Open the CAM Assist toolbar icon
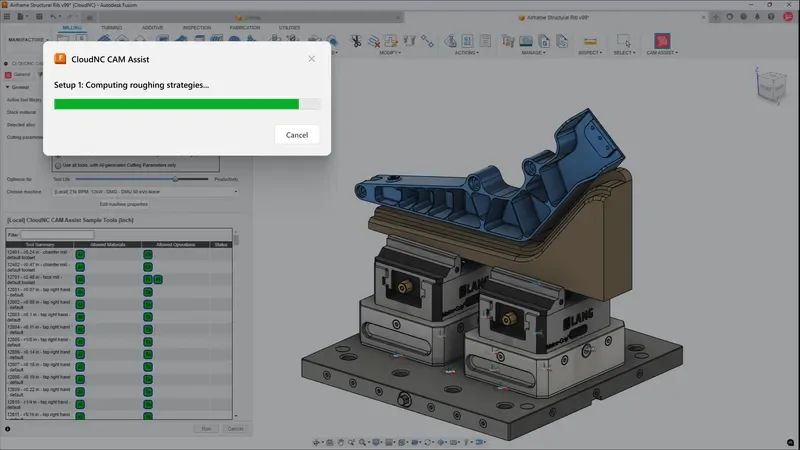 click(662, 41)
